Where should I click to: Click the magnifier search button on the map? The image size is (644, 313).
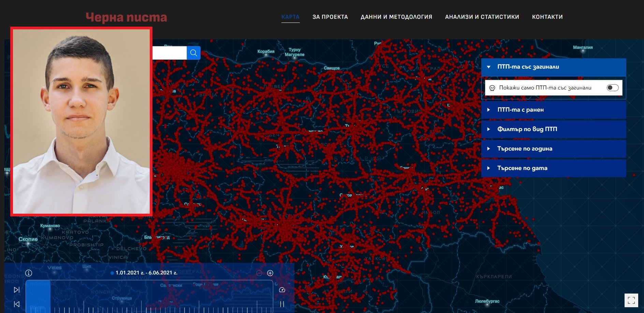193,53
